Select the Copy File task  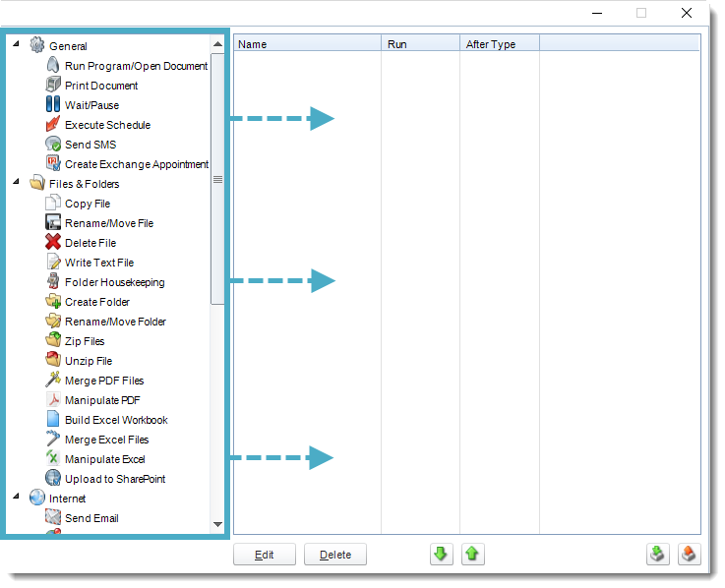click(x=88, y=204)
